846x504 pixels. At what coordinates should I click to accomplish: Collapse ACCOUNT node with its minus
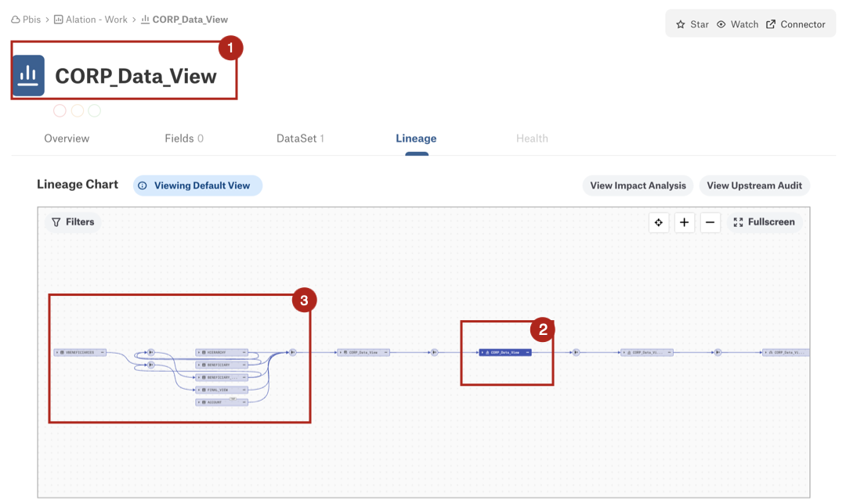(x=244, y=402)
